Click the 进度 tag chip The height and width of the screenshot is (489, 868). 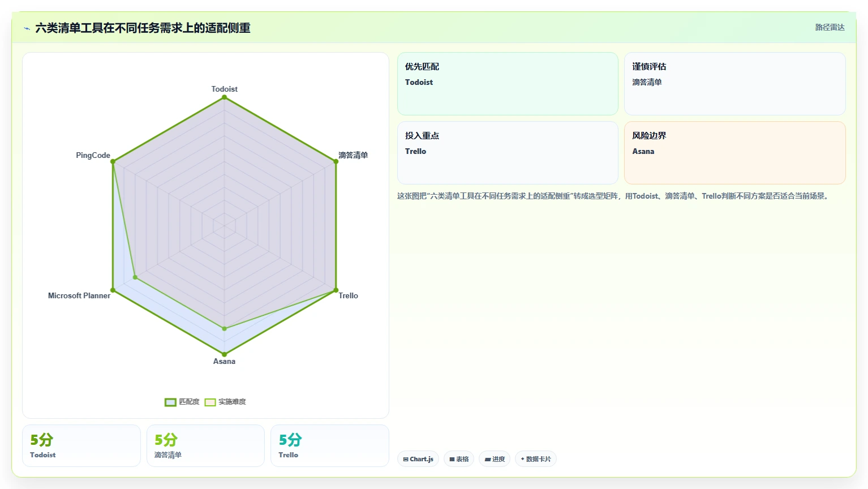click(495, 459)
